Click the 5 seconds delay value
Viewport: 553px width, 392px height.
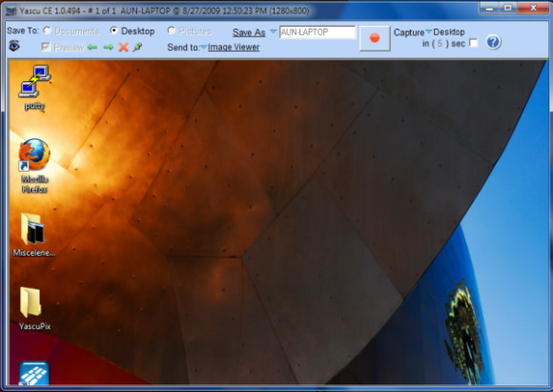tap(440, 44)
